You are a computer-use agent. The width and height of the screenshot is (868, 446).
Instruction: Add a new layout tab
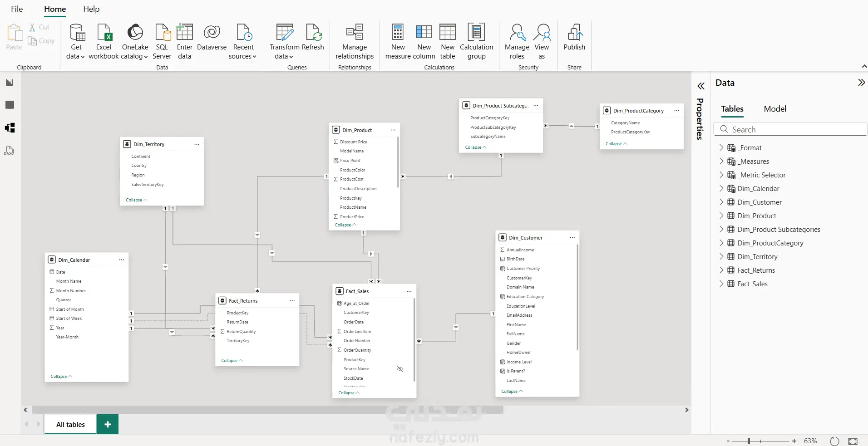(x=108, y=424)
